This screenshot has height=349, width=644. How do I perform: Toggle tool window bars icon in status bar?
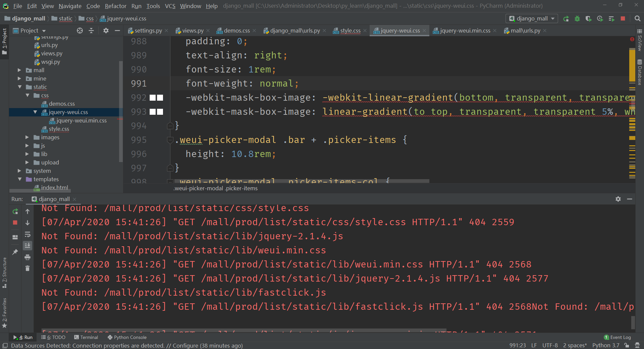tap(5, 346)
